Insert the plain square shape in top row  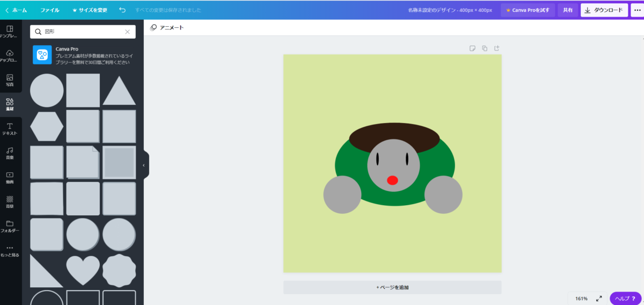click(83, 90)
